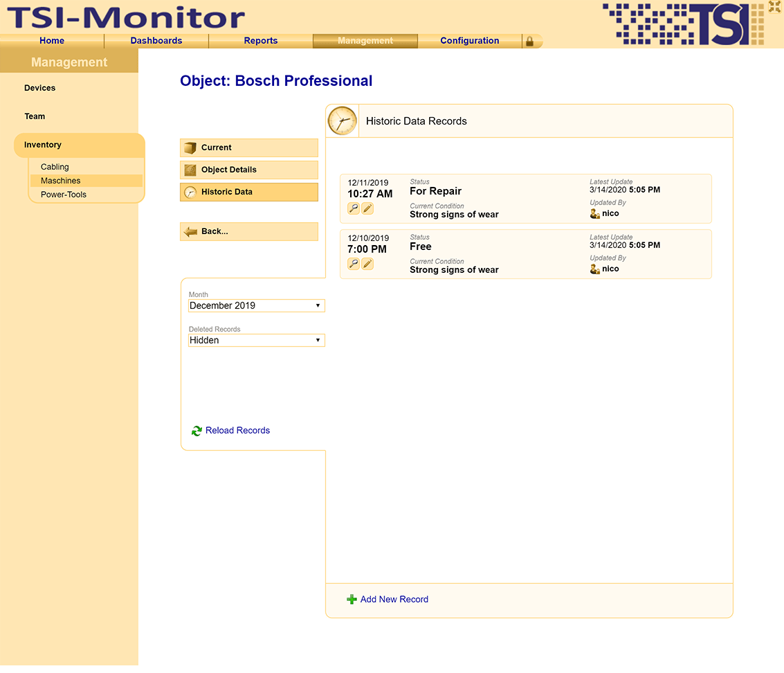Click the small clock icon beside Historic Data
Screen dimensions: 784x673
190,192
